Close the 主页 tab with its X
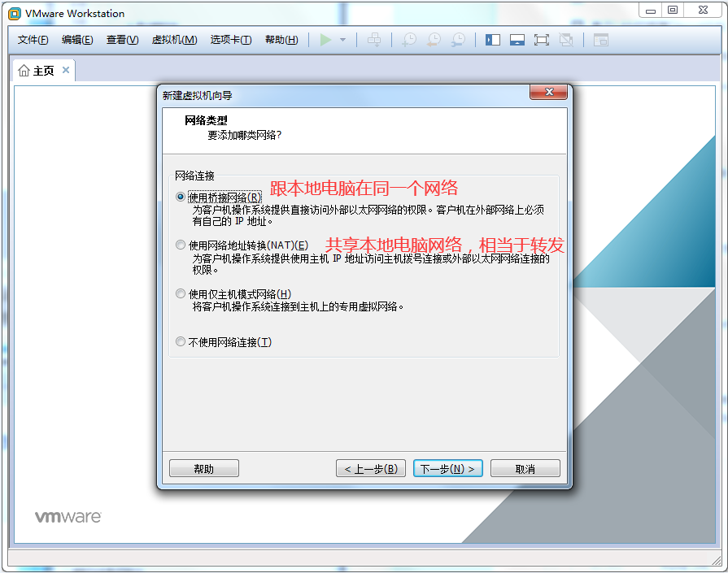This screenshot has height=573, width=728. tap(66, 71)
